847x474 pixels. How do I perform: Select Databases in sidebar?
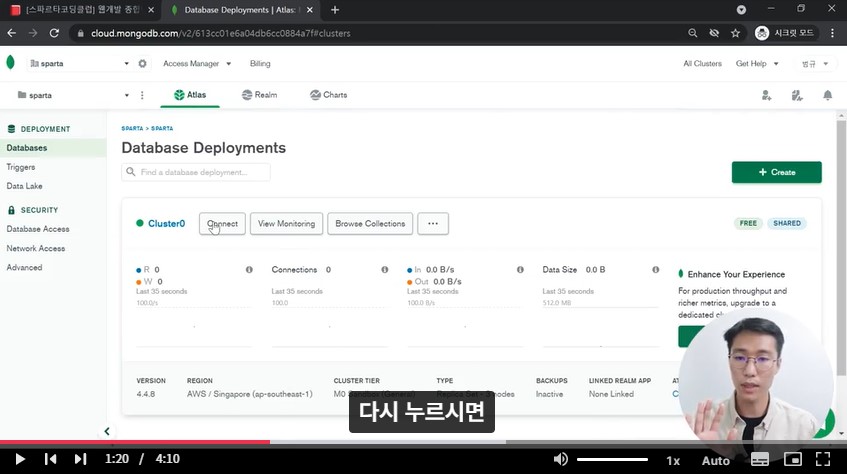[53, 148]
